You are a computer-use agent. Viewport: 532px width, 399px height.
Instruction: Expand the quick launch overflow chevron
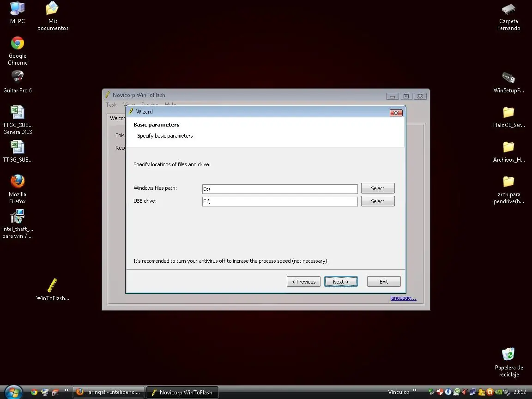tap(66, 390)
